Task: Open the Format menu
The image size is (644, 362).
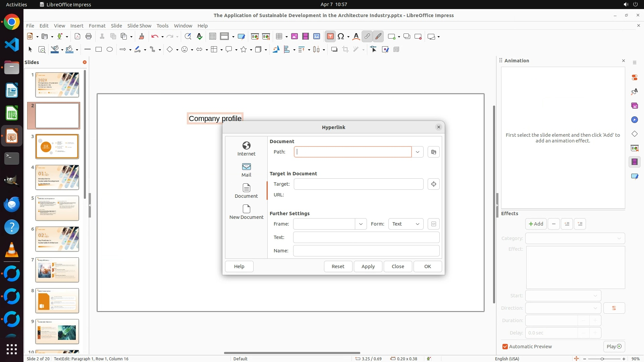Action: [97, 25]
